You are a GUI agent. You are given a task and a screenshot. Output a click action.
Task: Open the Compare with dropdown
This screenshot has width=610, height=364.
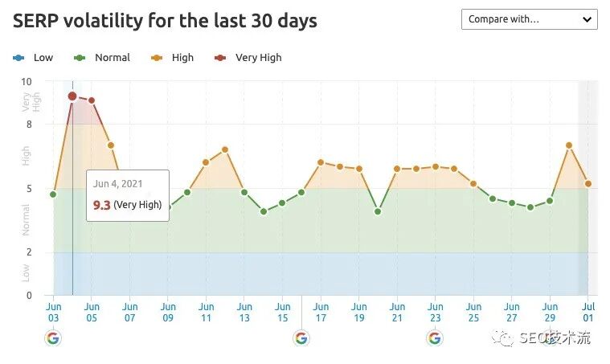pyautogui.click(x=529, y=19)
